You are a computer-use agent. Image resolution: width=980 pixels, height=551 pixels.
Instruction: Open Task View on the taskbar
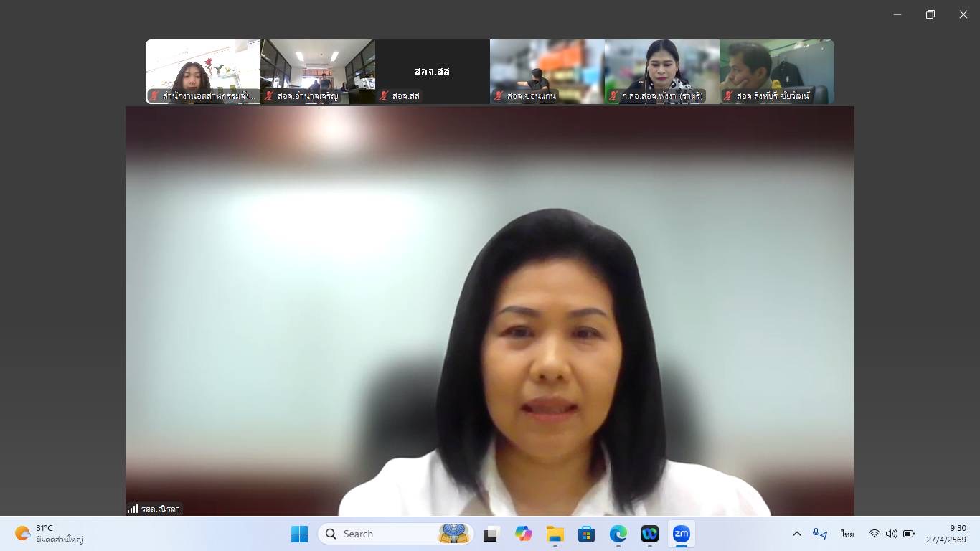(x=491, y=534)
